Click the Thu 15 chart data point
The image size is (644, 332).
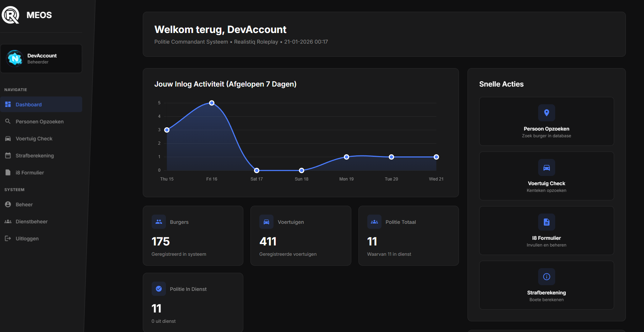coord(167,130)
